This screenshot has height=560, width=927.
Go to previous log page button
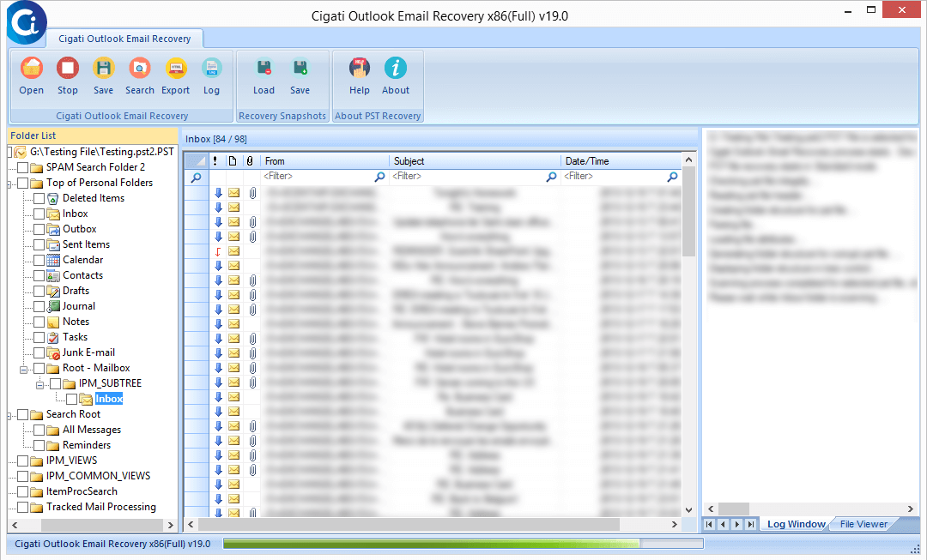pos(723,524)
